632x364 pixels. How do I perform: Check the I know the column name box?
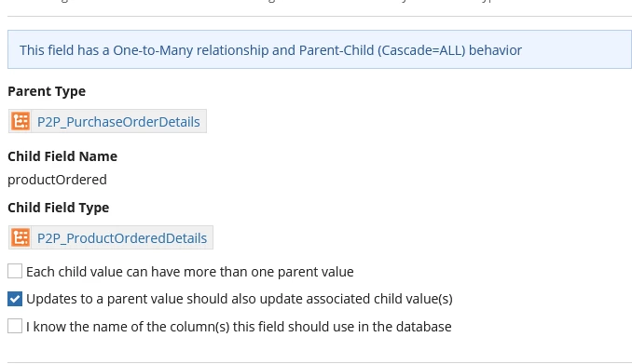pos(15,326)
